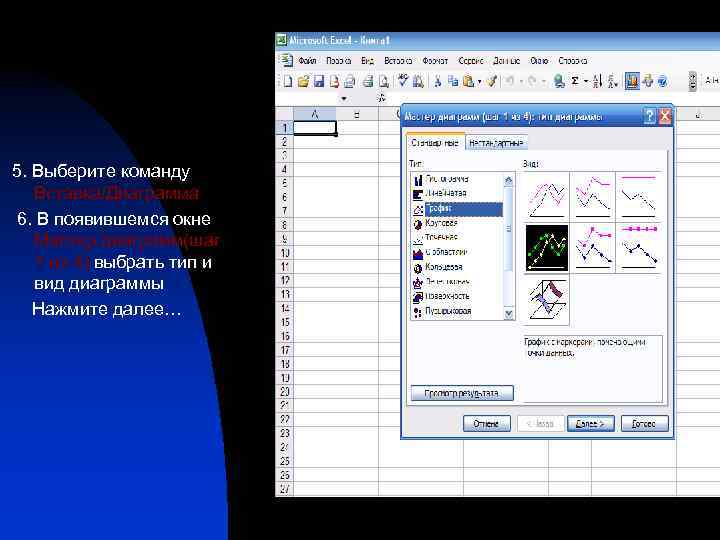Select cell A1 in the worksheet
Screen dimensions: 720x540
click(x=315, y=128)
